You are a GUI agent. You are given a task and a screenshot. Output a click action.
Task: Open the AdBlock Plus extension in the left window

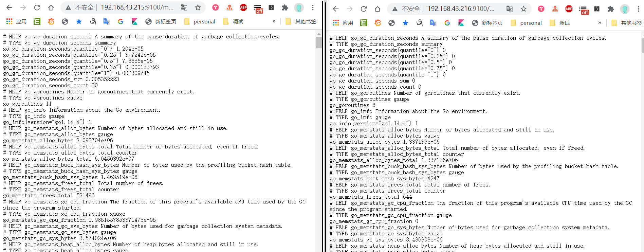tap(243, 7)
